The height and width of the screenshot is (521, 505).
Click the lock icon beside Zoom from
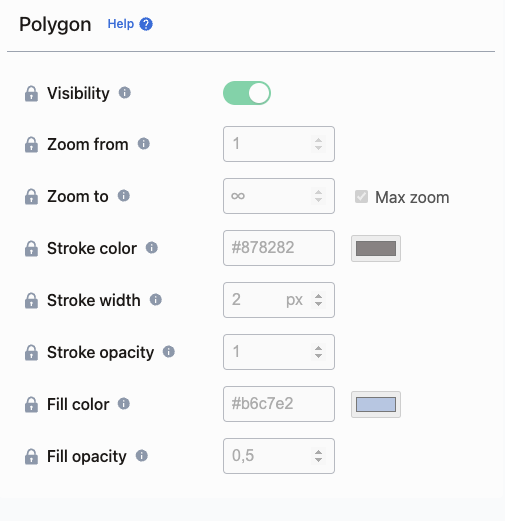coord(31,145)
